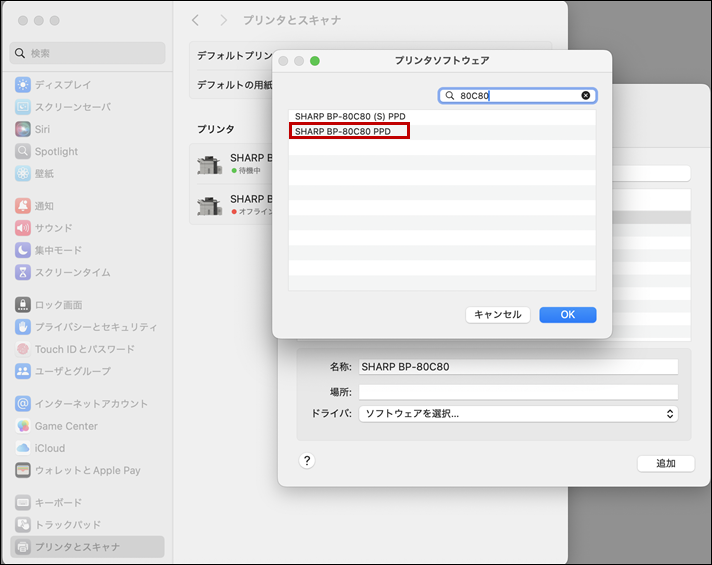712x565 pixels.
Task: Select SHARP BP-80C80 (S) PPD entry
Action: (x=442, y=116)
